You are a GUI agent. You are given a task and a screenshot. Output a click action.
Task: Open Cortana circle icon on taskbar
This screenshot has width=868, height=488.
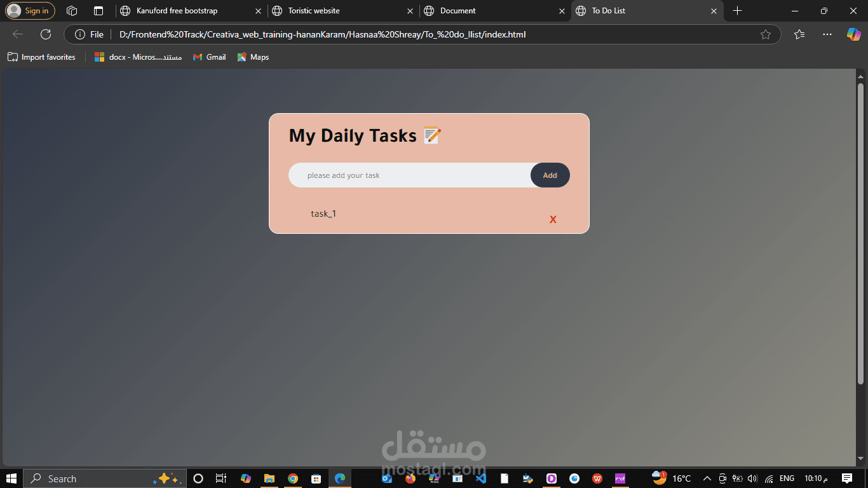(198, 478)
